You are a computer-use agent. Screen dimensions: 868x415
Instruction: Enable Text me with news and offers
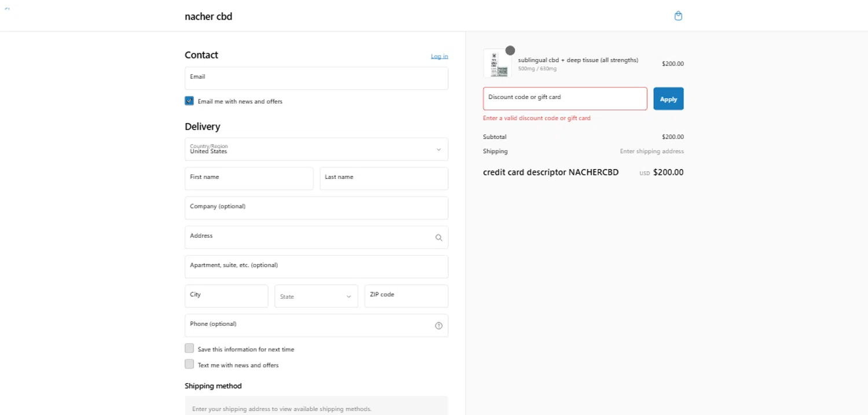[189, 364]
